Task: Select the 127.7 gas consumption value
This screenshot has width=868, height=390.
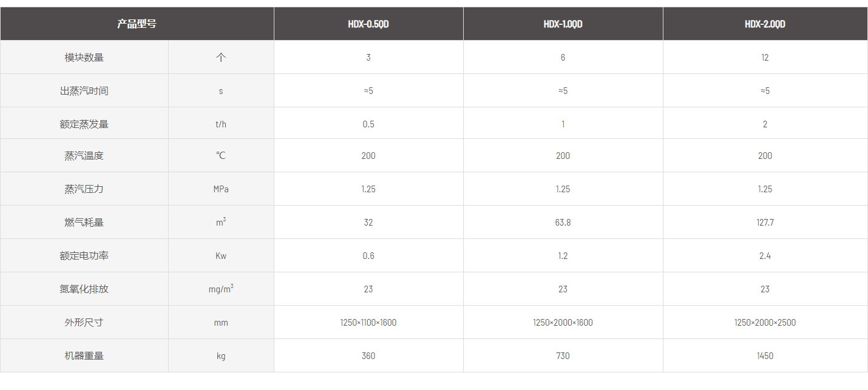Action: pos(765,223)
